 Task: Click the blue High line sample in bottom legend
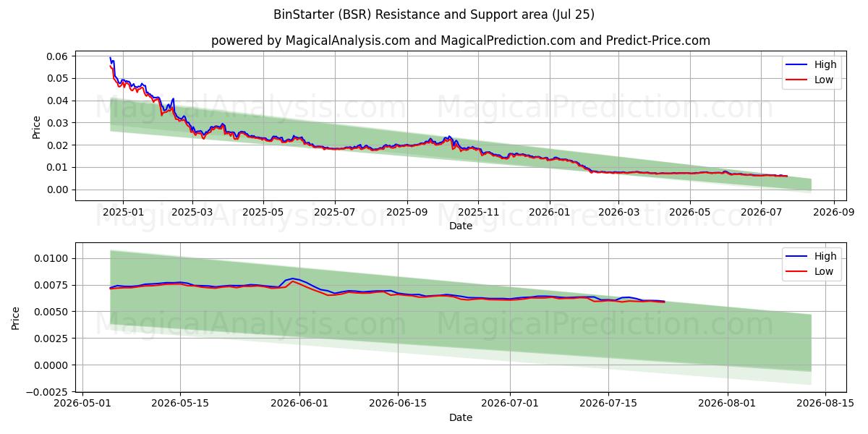[798, 256]
